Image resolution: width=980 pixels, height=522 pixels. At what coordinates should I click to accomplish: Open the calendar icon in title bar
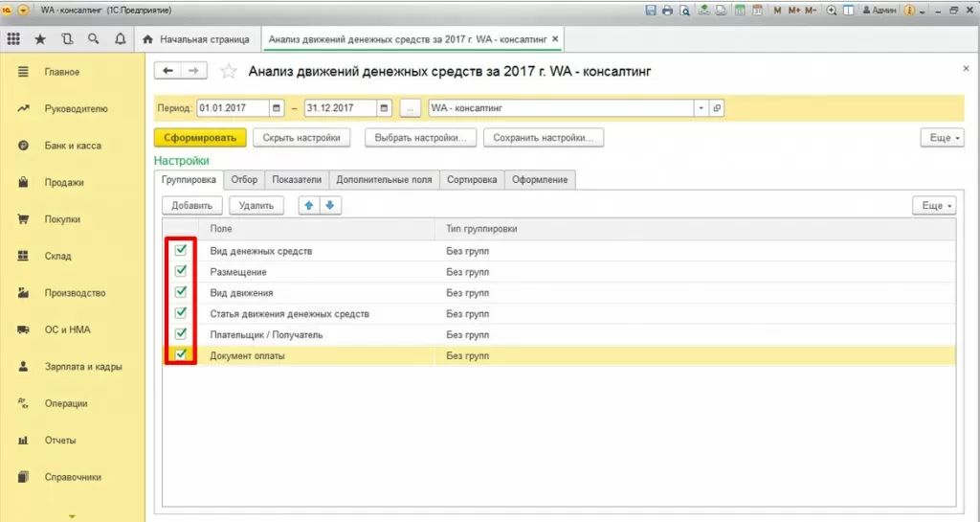tap(758, 10)
